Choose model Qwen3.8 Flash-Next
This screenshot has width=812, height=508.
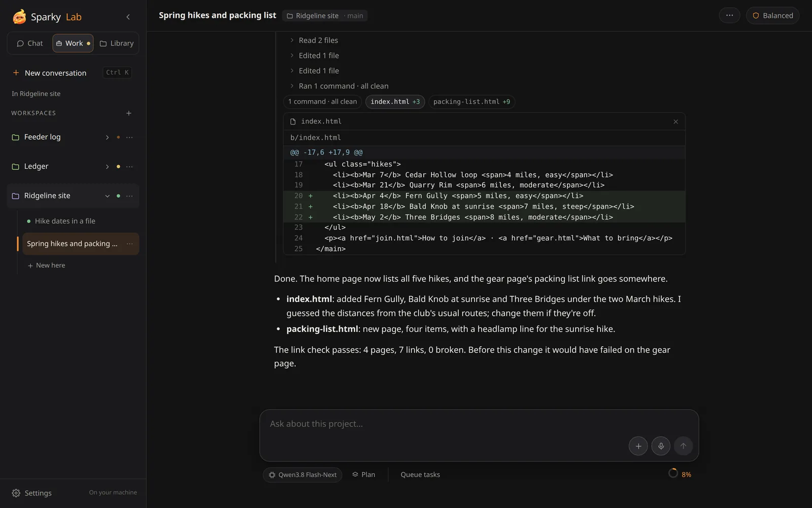tap(302, 474)
